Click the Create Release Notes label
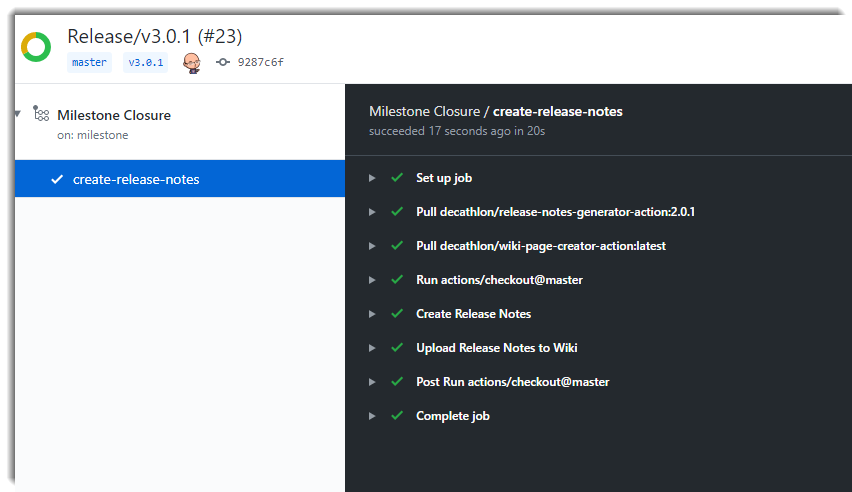 (x=473, y=314)
